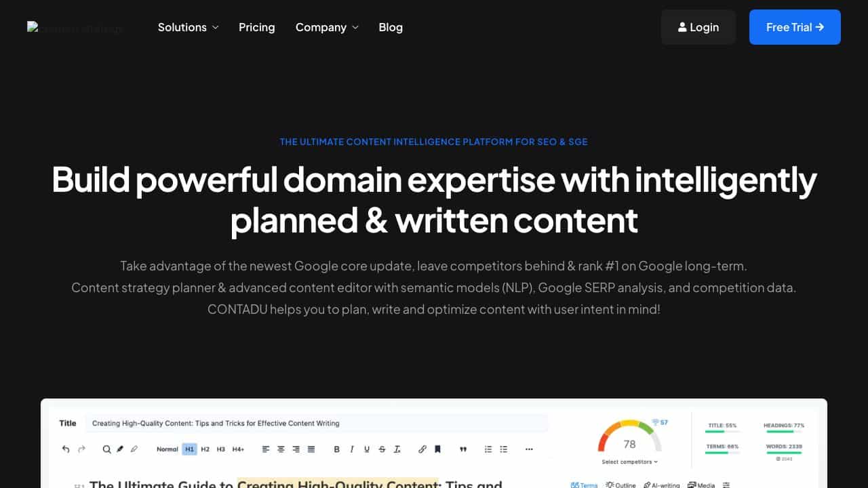The image size is (868, 488).
Task: Toggle underline formatting
Action: (x=367, y=449)
